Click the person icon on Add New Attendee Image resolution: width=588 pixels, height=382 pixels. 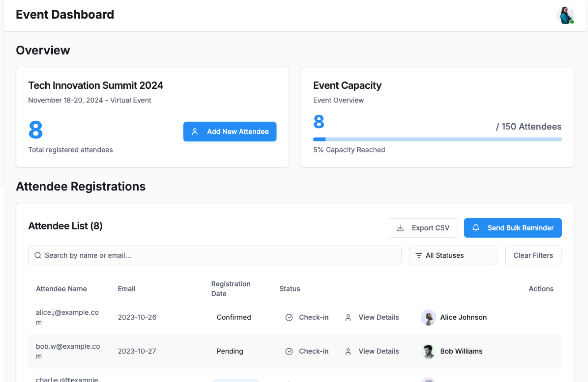(195, 132)
